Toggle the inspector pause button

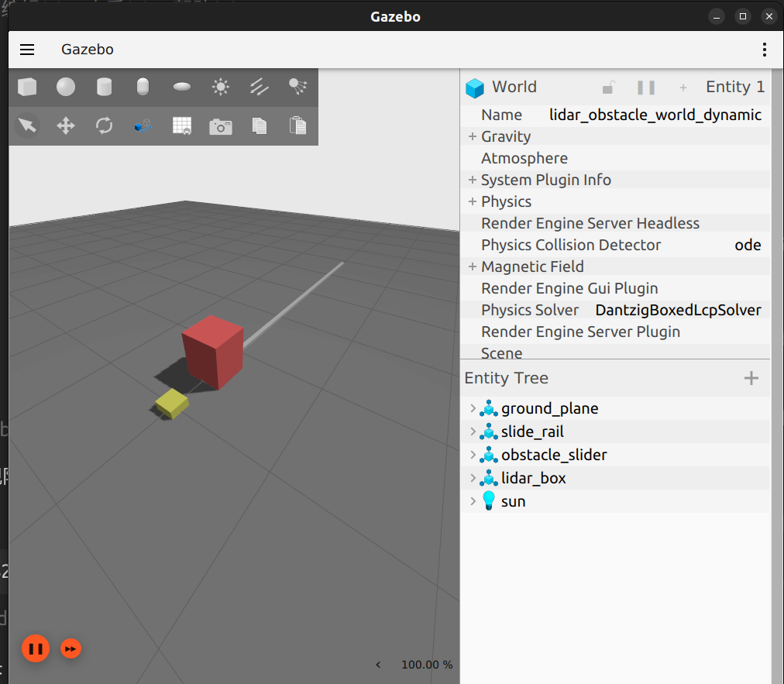(646, 88)
